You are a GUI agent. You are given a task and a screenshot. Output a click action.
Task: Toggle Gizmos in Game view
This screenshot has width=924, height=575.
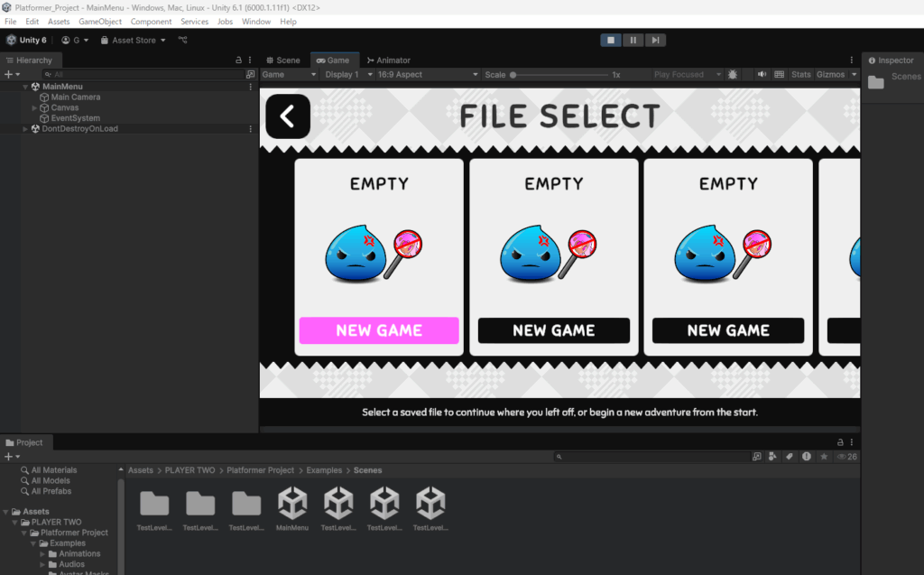pos(830,74)
